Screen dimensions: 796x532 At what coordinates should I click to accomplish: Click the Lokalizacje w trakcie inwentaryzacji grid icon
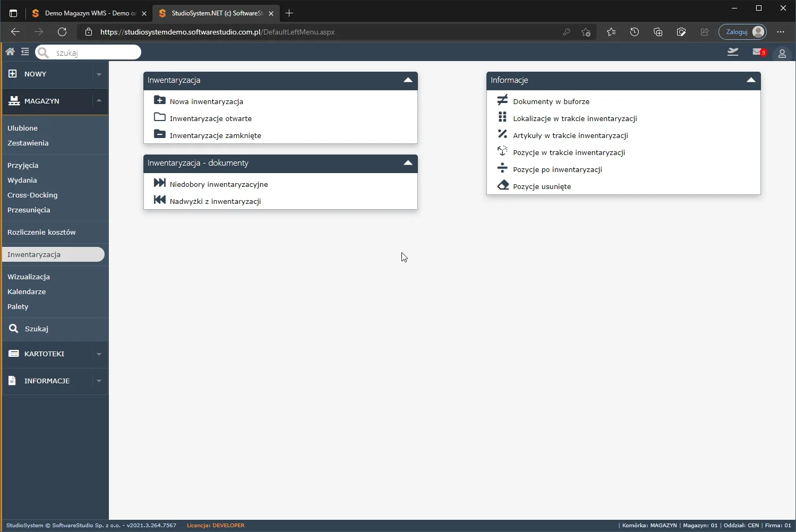coord(502,117)
